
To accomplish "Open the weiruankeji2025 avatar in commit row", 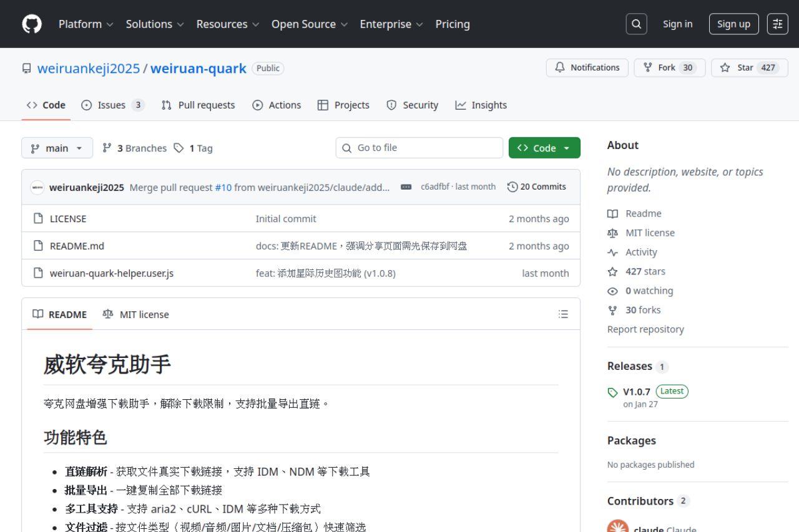I will click(37, 187).
